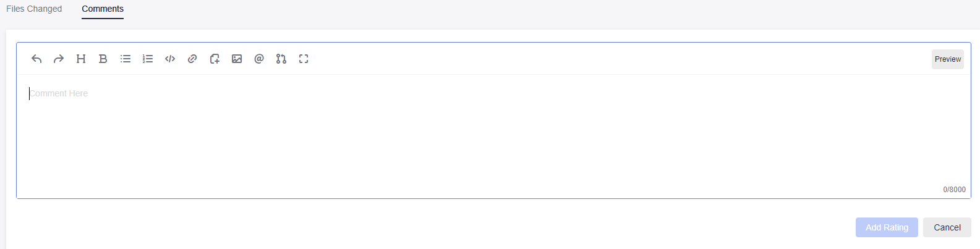Insert a bulleted list
The height and width of the screenshot is (249, 980).
pyautogui.click(x=126, y=59)
